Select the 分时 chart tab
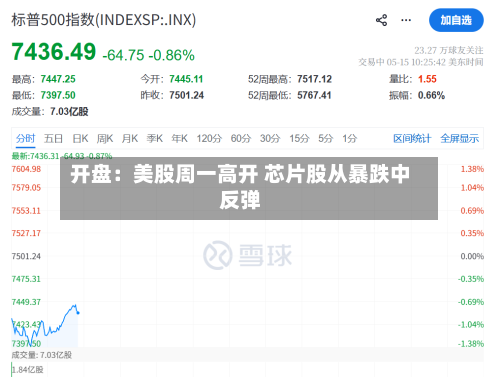The height and width of the screenshot is (377, 500). [25, 138]
